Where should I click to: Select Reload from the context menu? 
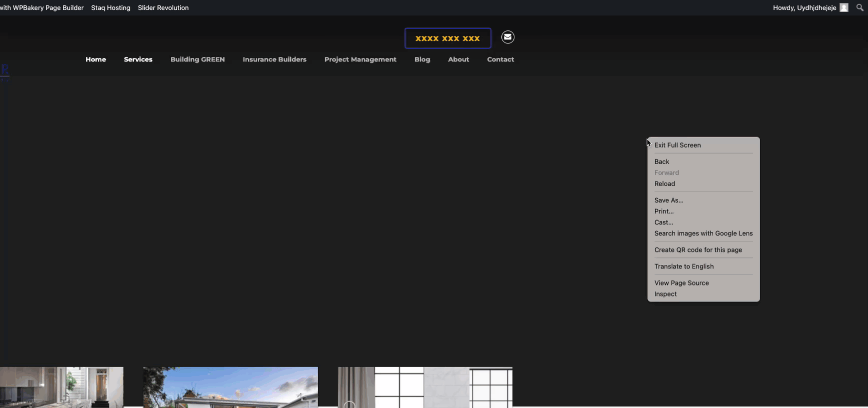(664, 183)
